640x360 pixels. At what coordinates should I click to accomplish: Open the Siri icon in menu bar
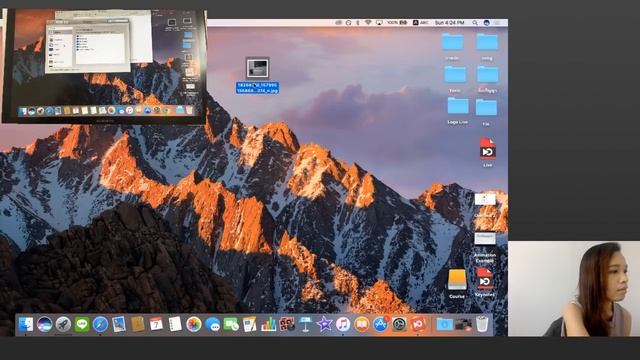pos(487,23)
